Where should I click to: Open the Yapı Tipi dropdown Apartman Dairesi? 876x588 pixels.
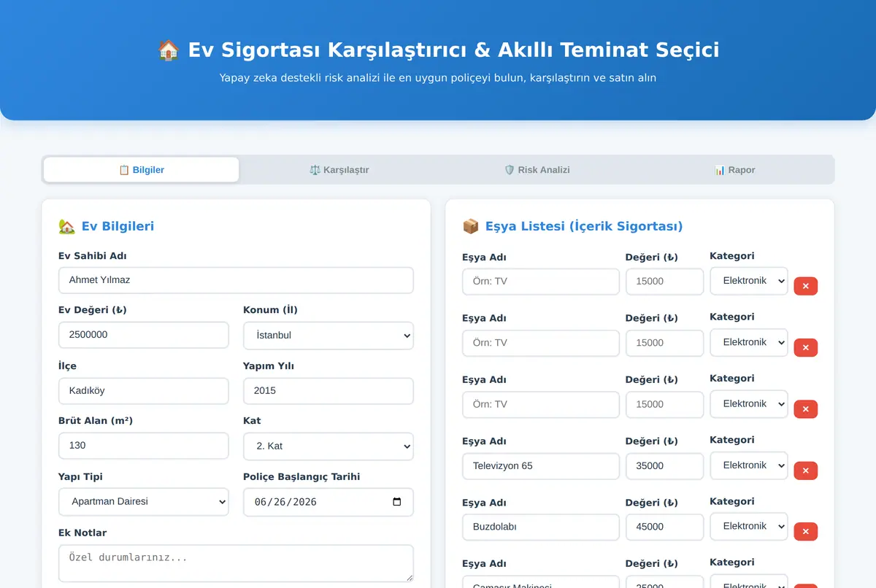(x=144, y=502)
